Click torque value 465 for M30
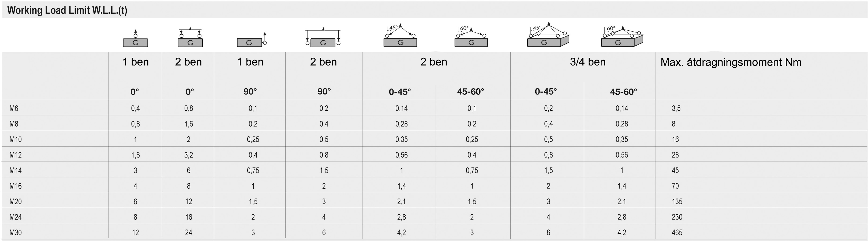868x241 pixels. 677,233
